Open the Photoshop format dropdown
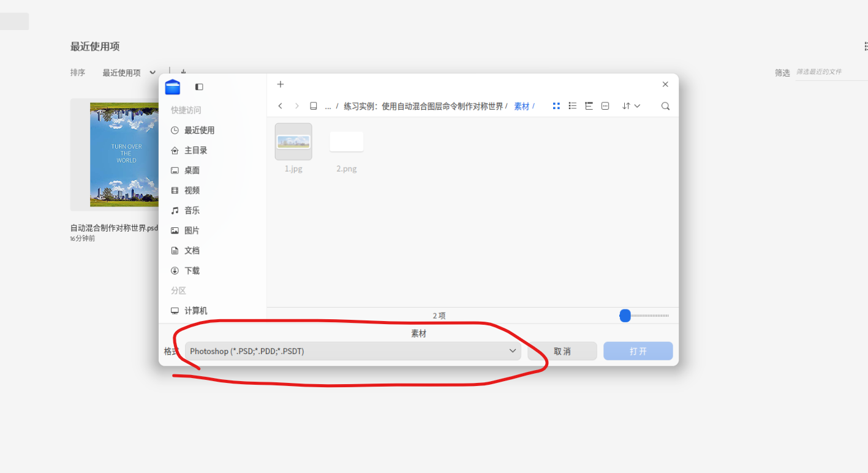Viewport: 868px width, 473px height. coord(353,351)
